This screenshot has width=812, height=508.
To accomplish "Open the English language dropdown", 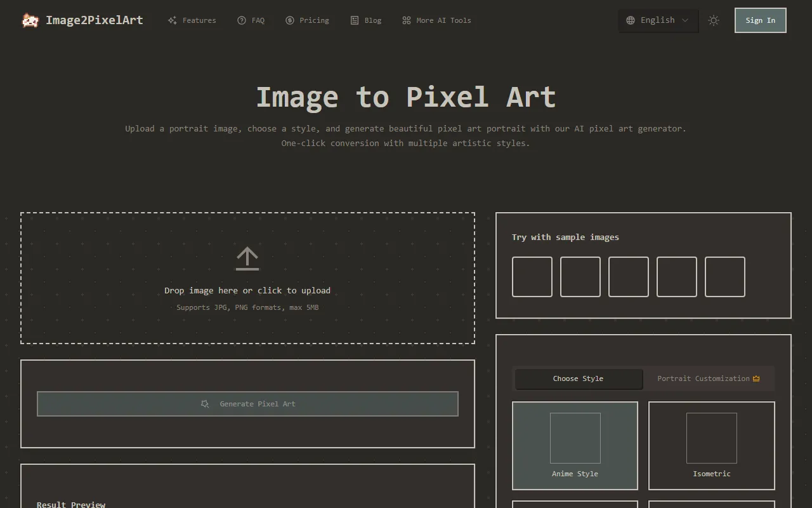I will 658,20.
